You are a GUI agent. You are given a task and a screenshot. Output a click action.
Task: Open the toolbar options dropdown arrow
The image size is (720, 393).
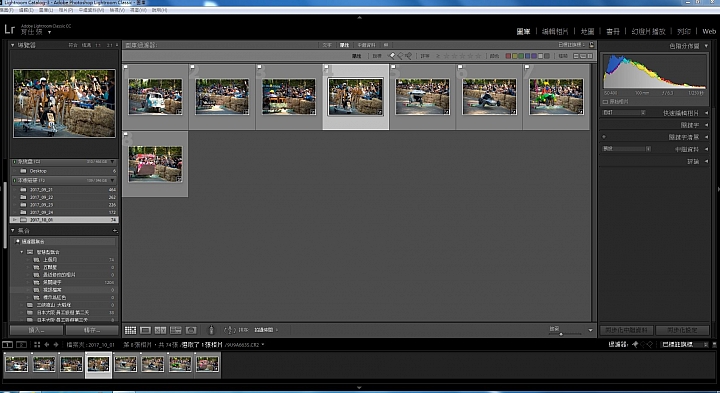591,330
